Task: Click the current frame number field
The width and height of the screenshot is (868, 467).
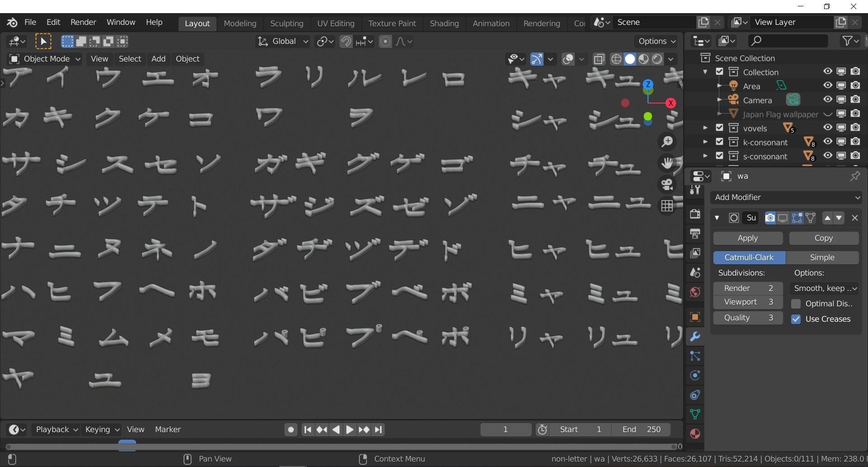Action: click(x=506, y=429)
